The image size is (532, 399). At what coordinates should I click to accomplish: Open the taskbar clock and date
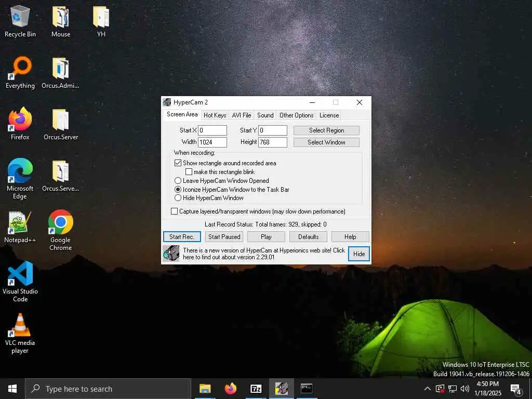pyautogui.click(x=488, y=389)
